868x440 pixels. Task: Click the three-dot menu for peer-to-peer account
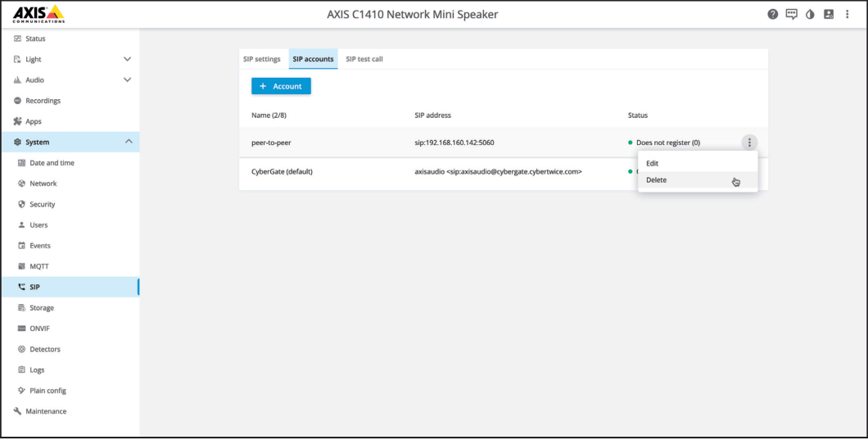click(x=749, y=143)
